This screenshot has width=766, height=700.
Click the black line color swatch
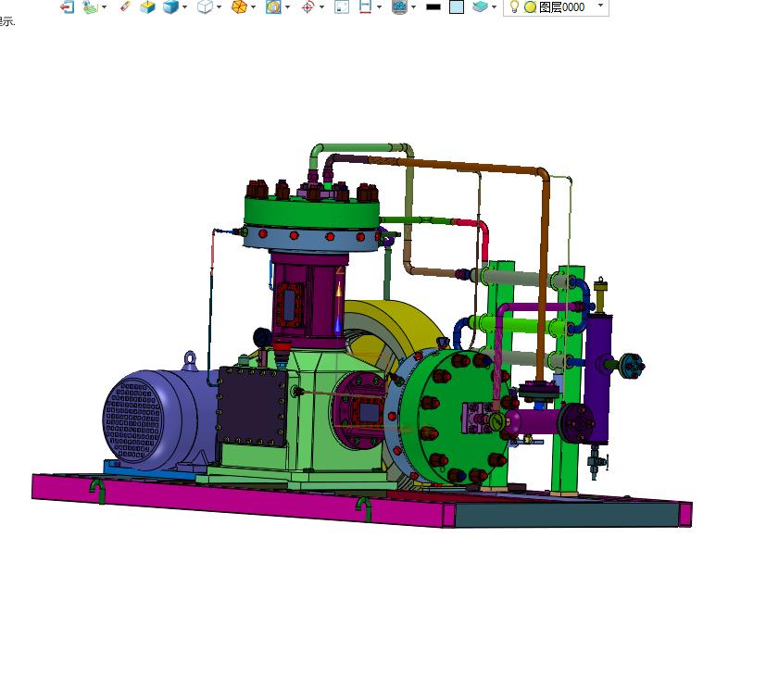pos(433,6)
